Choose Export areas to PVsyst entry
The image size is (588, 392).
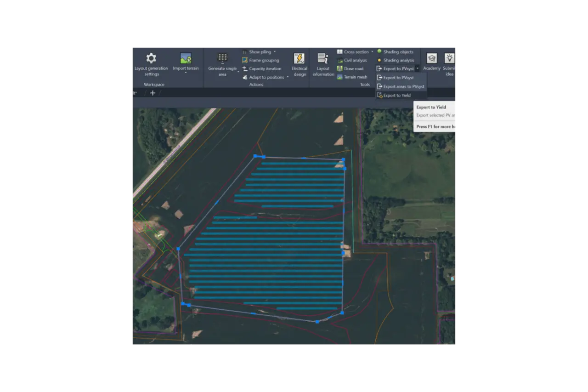(401, 86)
